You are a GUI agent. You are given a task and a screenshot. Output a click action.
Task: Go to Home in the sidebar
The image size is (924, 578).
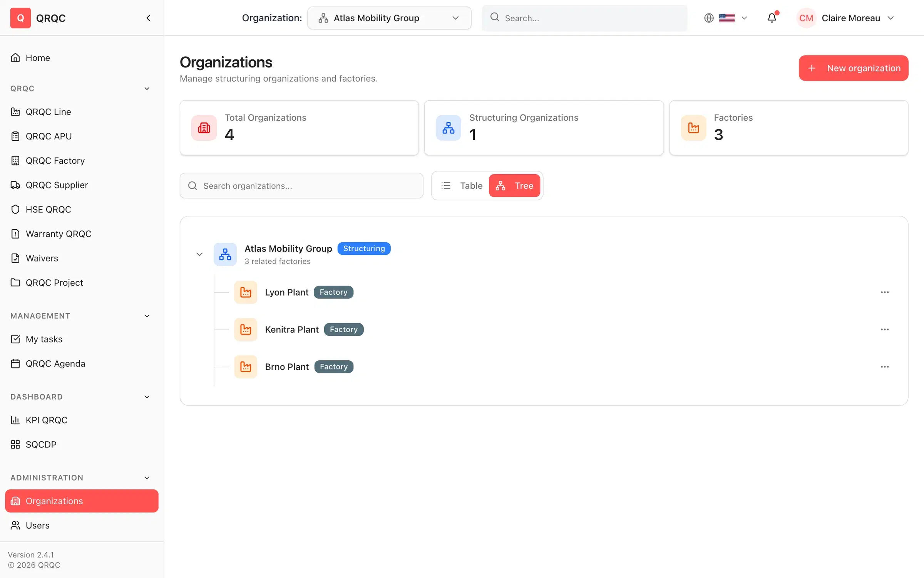click(82, 58)
